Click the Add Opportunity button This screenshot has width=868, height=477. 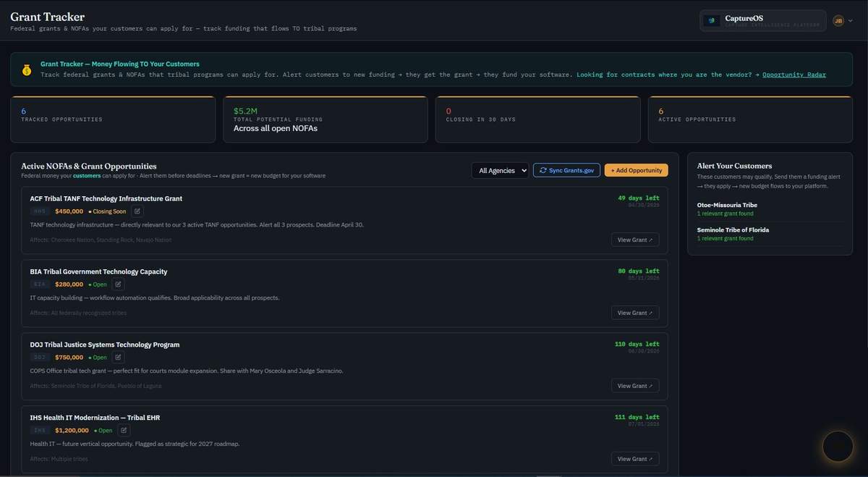(636, 169)
